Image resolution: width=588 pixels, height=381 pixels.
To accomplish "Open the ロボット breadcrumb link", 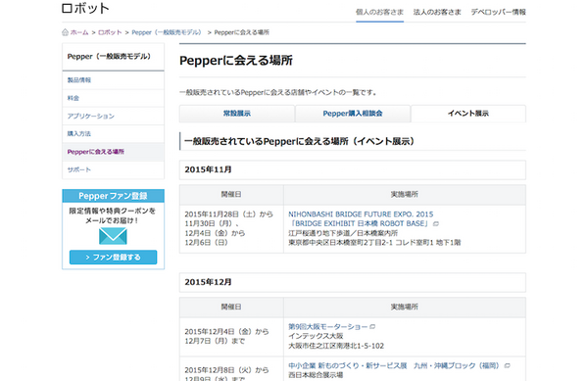I will click(110, 32).
